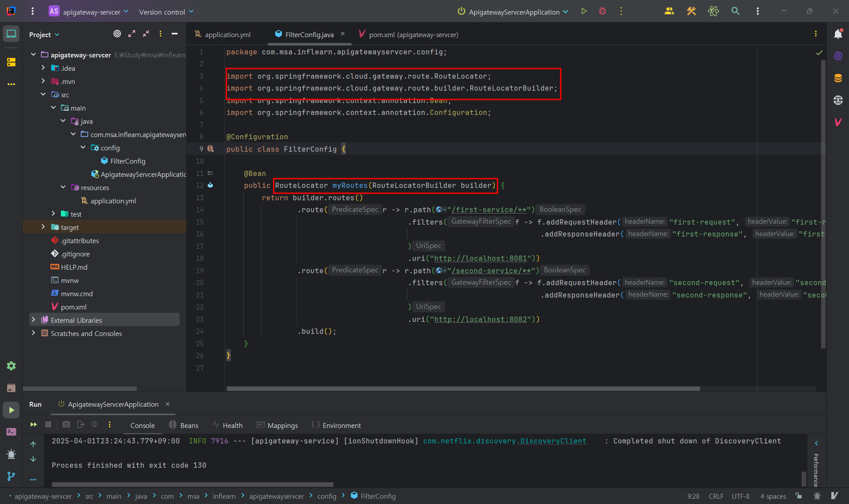849x504 pixels.
Task: Click the green Run application button
Action: pos(584,11)
